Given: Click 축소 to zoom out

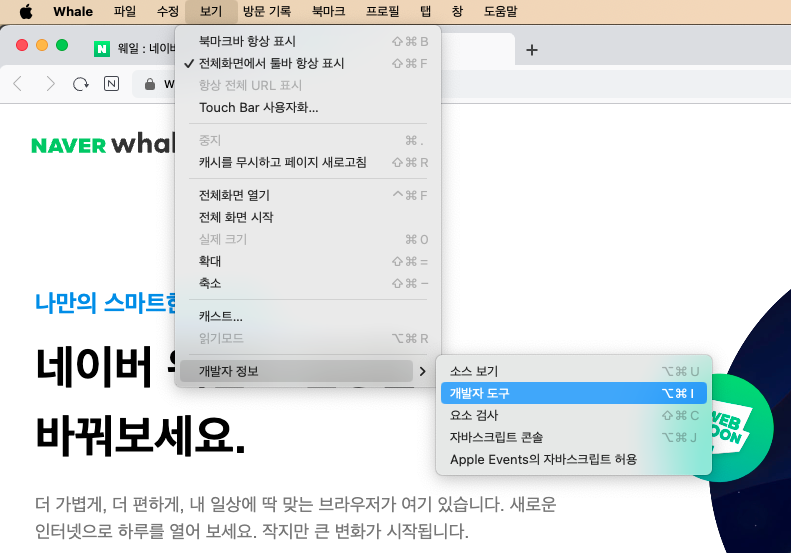Looking at the screenshot, I should [x=308, y=283].
